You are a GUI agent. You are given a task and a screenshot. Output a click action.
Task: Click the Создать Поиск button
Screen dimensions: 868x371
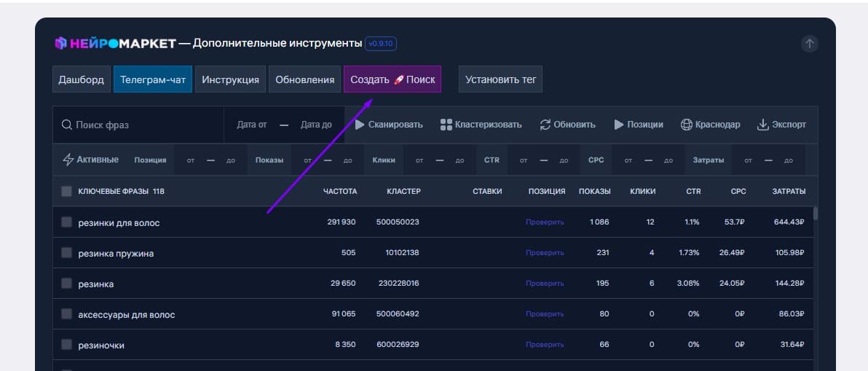tap(392, 79)
